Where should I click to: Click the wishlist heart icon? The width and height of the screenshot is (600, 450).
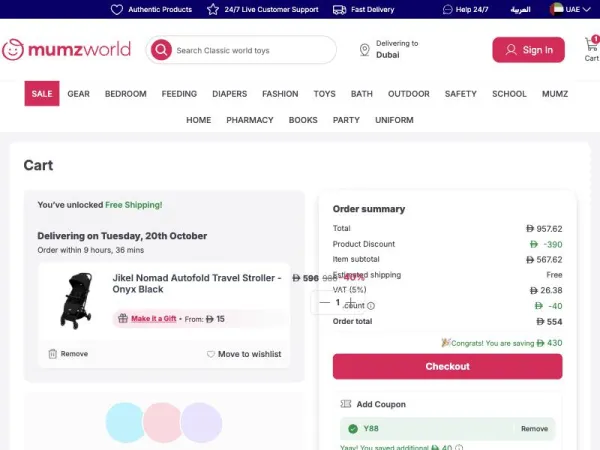click(x=210, y=354)
